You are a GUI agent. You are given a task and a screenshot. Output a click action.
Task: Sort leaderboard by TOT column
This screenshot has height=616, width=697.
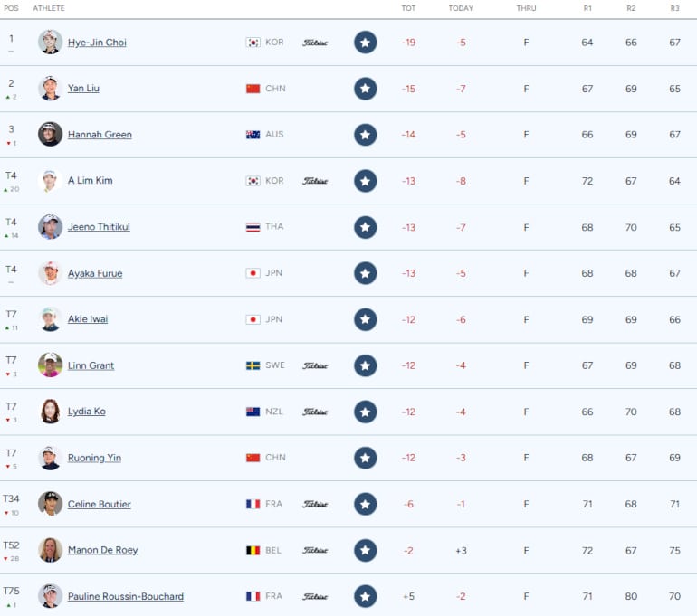click(x=408, y=8)
